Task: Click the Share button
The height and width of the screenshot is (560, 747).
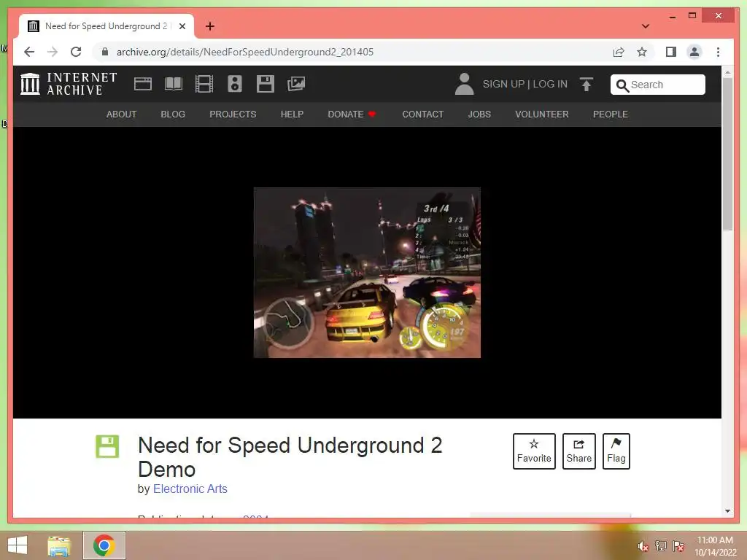Action: click(x=578, y=451)
